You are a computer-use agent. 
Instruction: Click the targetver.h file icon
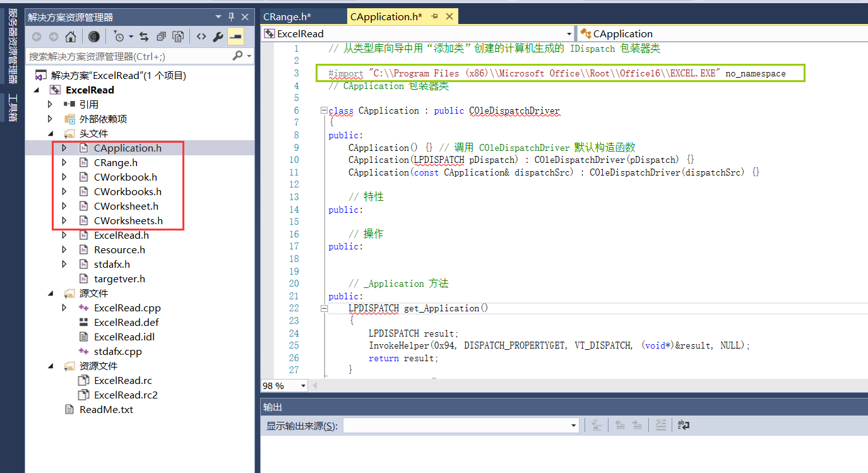pos(84,278)
